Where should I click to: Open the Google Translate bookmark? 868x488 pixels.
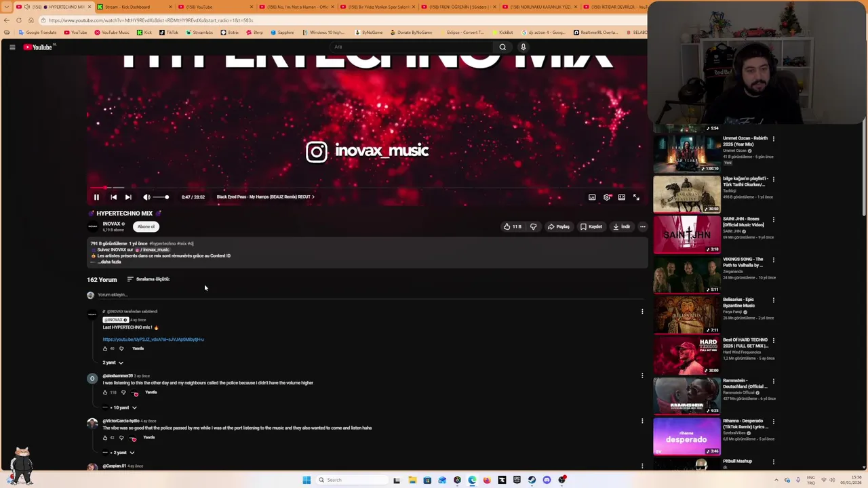click(38, 33)
